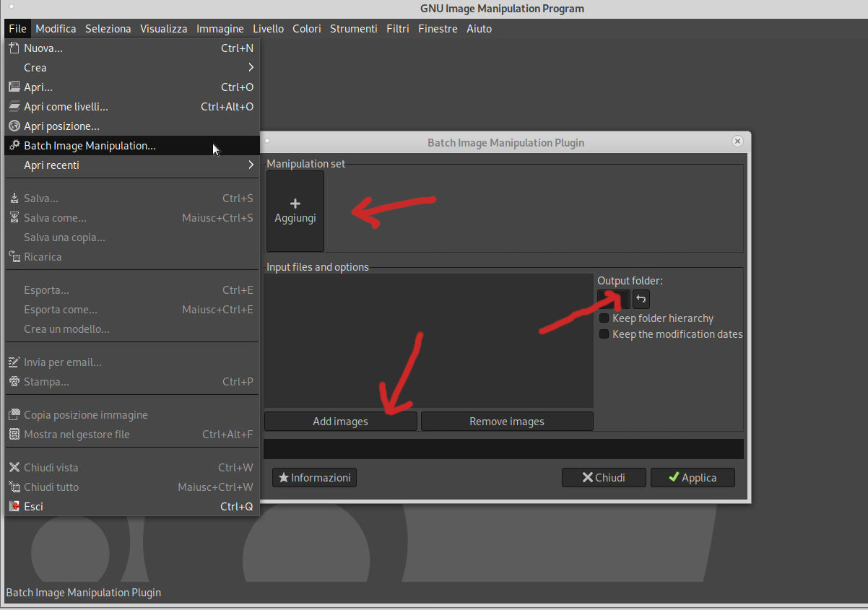Image resolution: width=868 pixels, height=610 pixels.
Task: Close the Batch Image Manipulation Plugin dialog
Action: pyautogui.click(x=737, y=141)
